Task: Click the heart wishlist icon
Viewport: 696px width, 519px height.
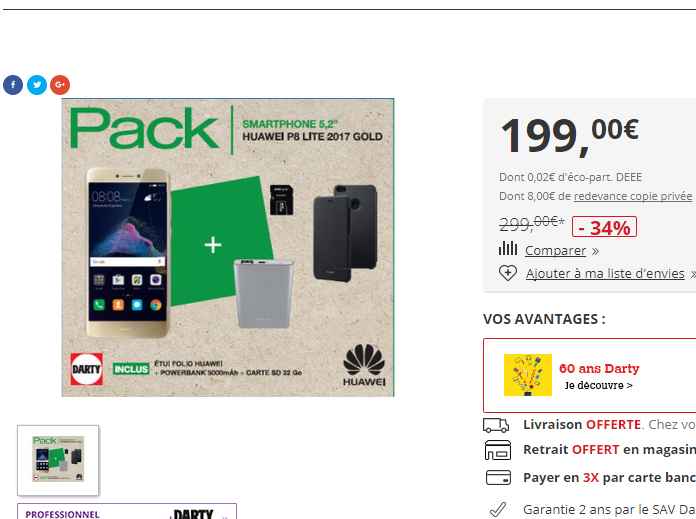Action: click(x=508, y=273)
